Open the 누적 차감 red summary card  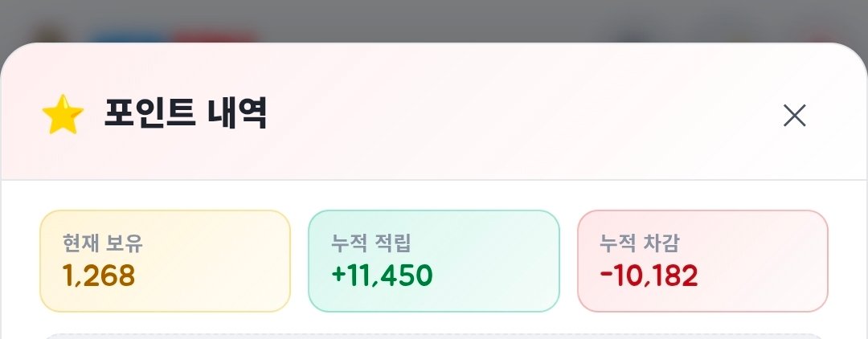coord(702,261)
